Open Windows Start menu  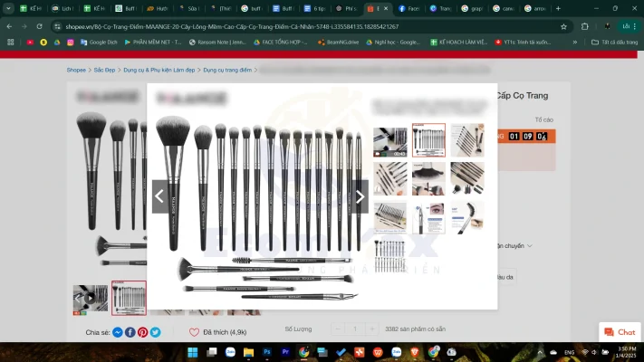[x=193, y=352]
